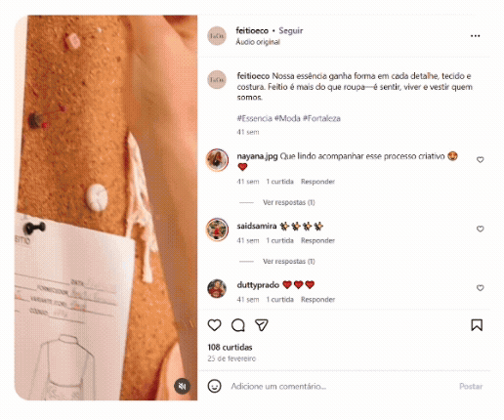Screen dimensions: 504x420
Task: Open the #Fortaleza hashtag
Action: [x=321, y=118]
